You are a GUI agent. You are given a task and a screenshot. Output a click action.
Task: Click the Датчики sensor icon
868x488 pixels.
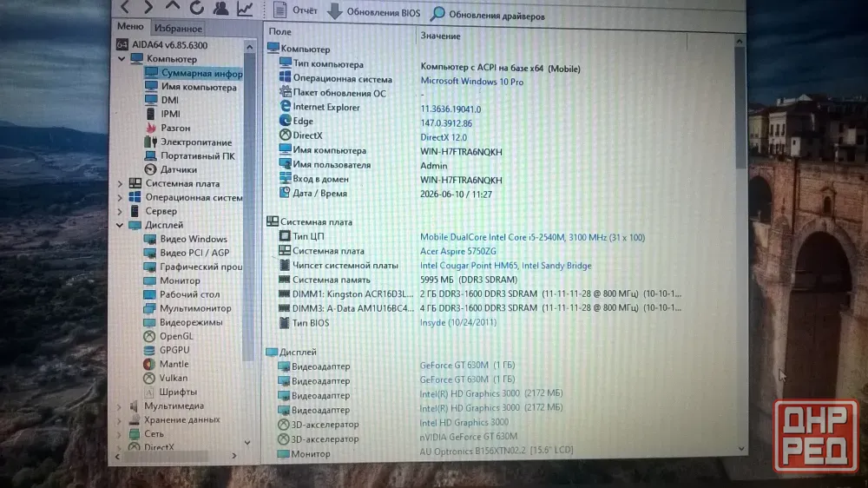[150, 169]
